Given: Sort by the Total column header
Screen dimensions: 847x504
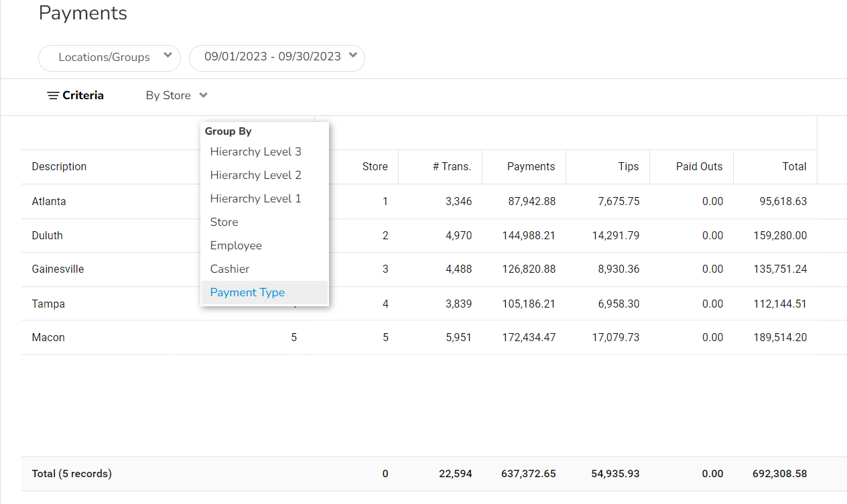Looking at the screenshot, I should click(x=794, y=167).
